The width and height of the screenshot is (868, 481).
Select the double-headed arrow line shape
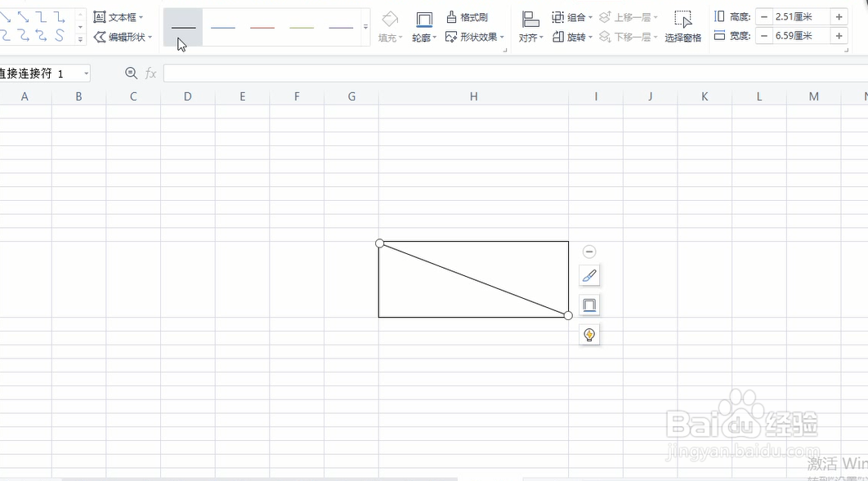(23, 17)
